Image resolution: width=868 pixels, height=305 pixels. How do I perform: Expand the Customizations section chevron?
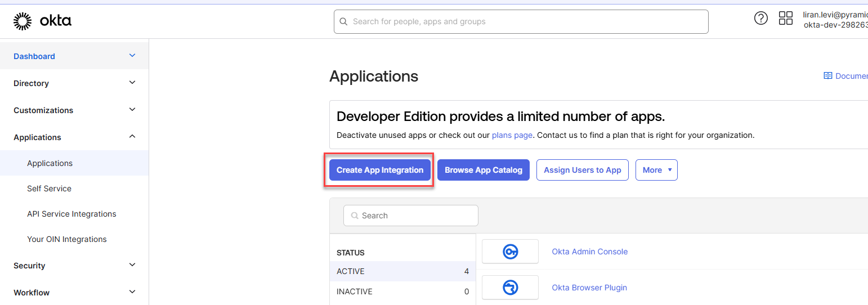132,110
